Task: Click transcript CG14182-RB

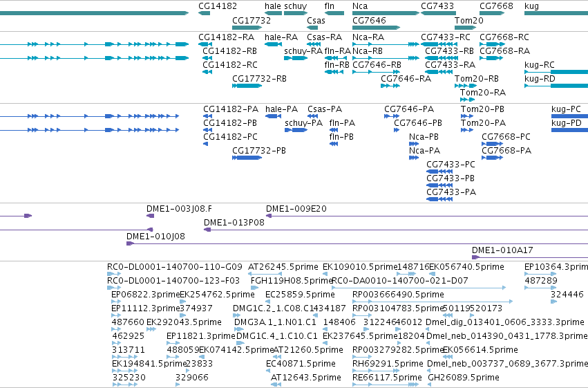Action: (229, 51)
